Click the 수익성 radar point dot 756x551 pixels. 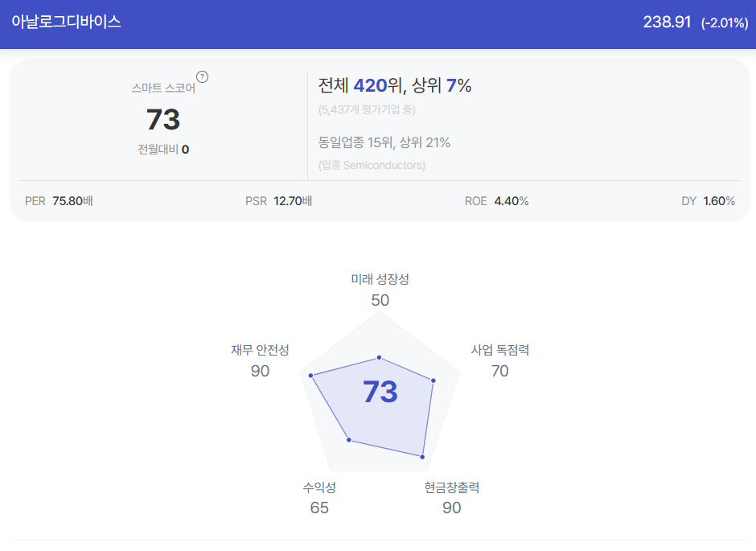pos(349,440)
